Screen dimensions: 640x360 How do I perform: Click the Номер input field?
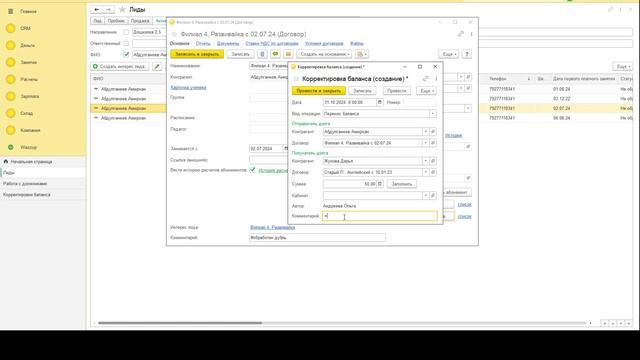420,102
